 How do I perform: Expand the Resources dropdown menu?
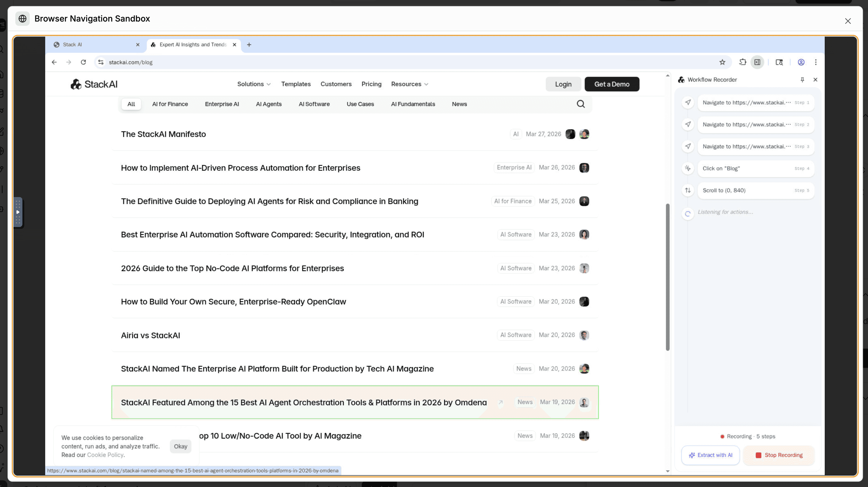(409, 84)
